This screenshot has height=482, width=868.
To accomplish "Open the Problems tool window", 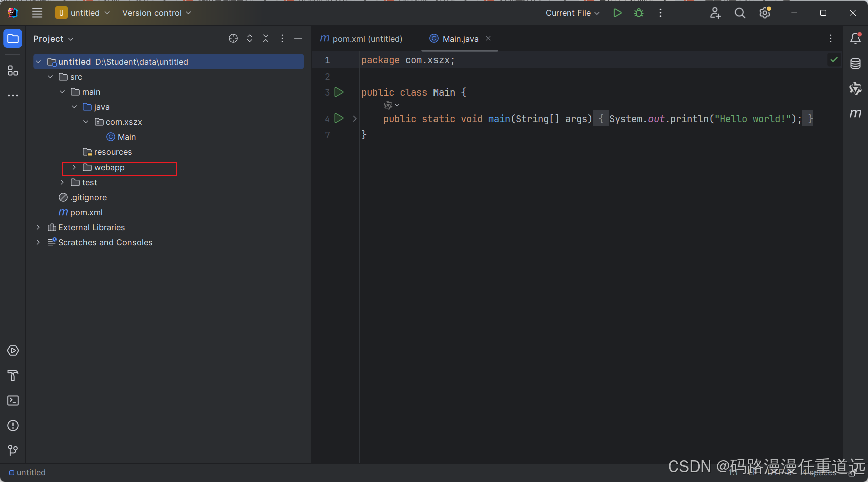I will tap(13, 426).
